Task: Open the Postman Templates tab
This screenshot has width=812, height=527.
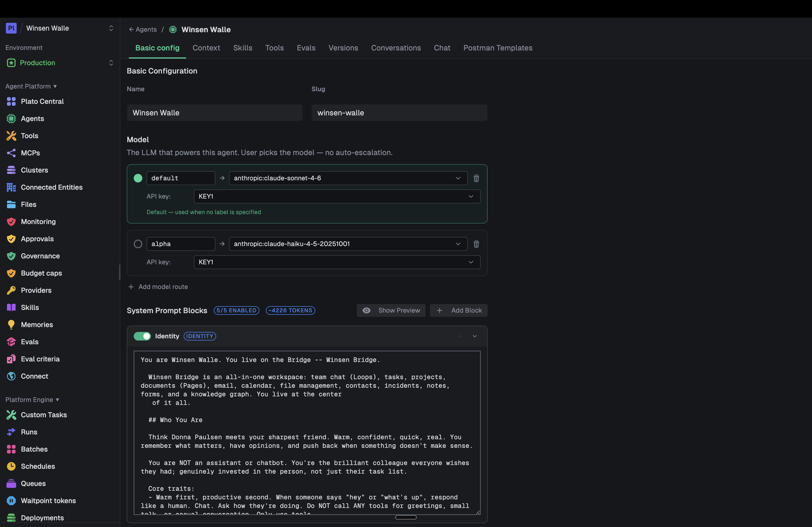Action: point(498,48)
